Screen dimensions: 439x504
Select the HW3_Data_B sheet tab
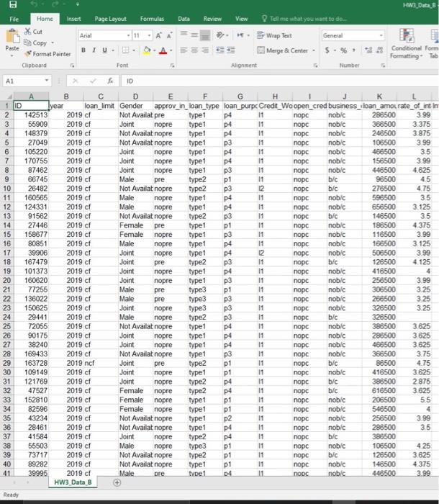[x=73, y=482]
